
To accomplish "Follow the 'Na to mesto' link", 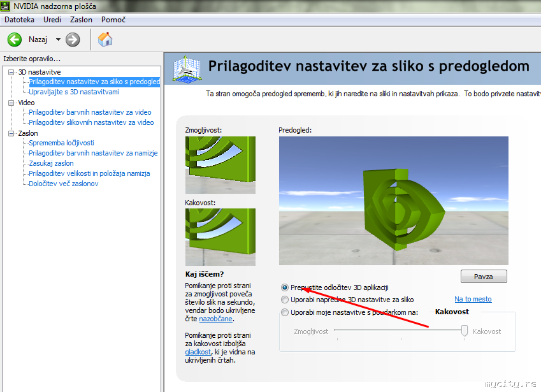I will coord(473,299).
